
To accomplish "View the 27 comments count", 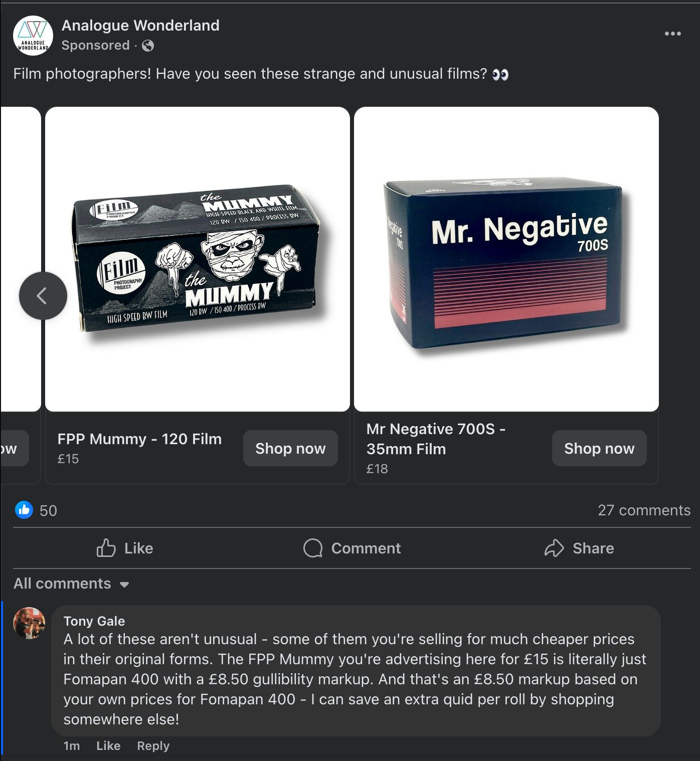I will click(x=644, y=510).
